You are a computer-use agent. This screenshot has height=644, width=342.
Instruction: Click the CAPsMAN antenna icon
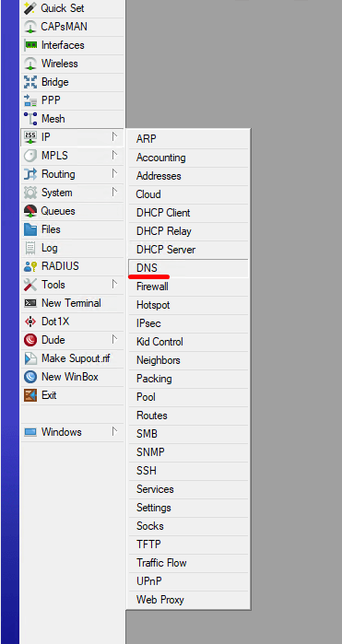pos(30,27)
